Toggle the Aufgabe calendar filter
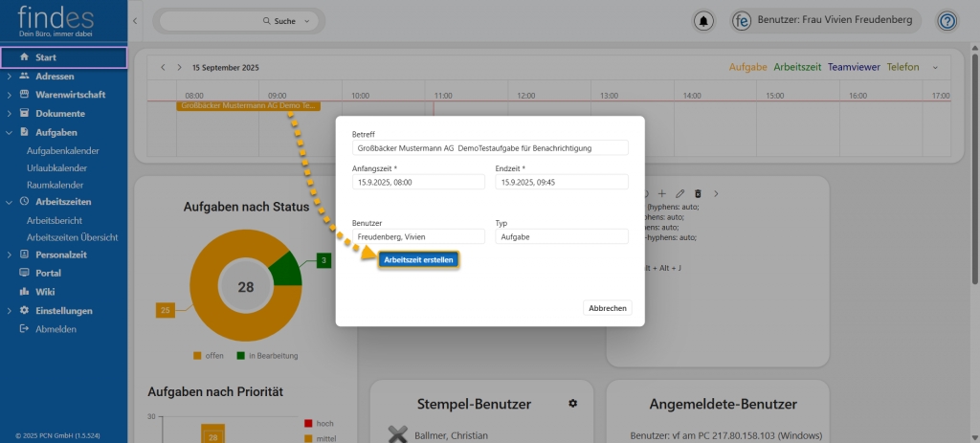The width and height of the screenshot is (980, 443). (x=747, y=67)
